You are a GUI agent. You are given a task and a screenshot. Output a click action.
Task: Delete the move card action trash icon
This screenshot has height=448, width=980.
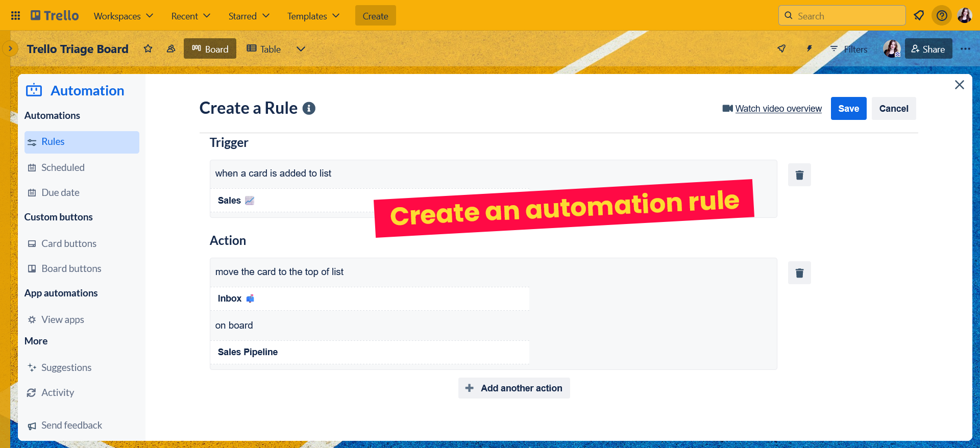799,273
